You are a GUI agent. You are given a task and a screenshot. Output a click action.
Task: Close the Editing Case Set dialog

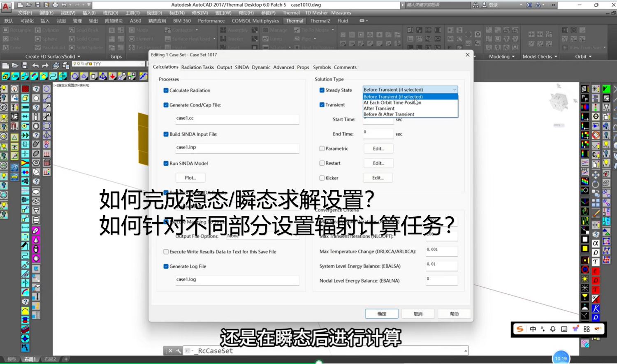[467, 55]
